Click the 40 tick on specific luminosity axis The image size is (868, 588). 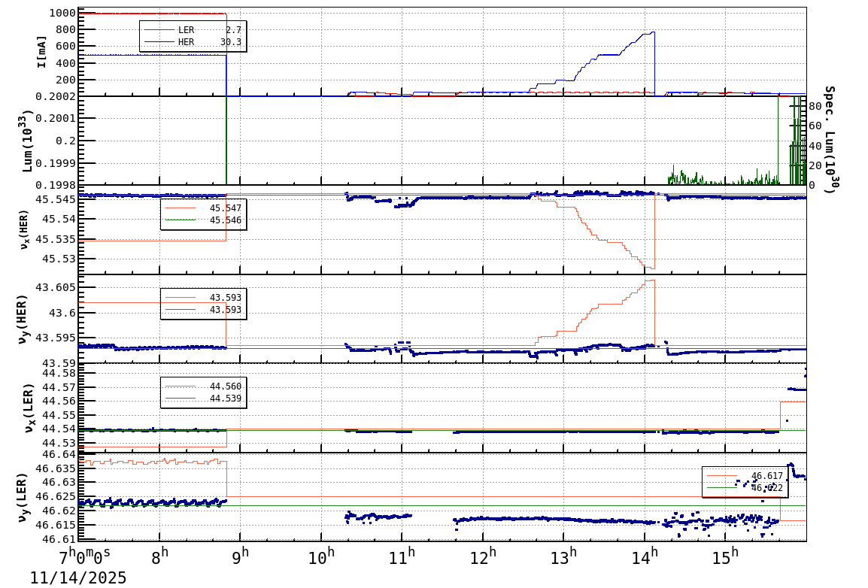[x=815, y=146]
